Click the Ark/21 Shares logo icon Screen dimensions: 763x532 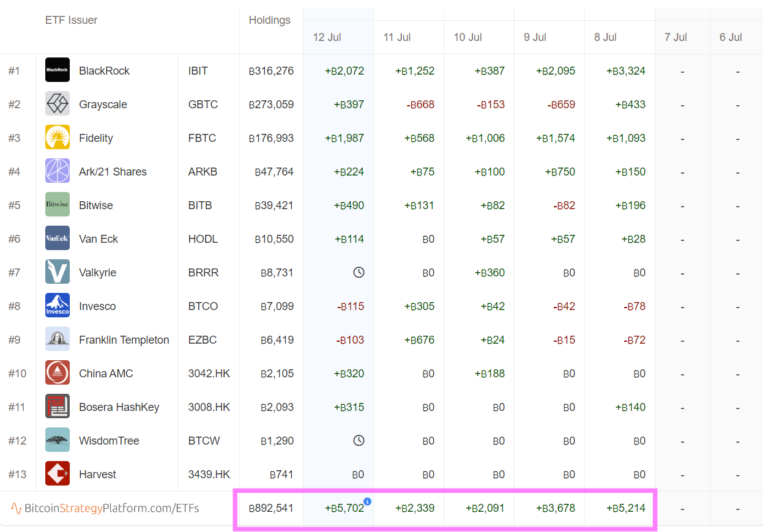click(58, 171)
